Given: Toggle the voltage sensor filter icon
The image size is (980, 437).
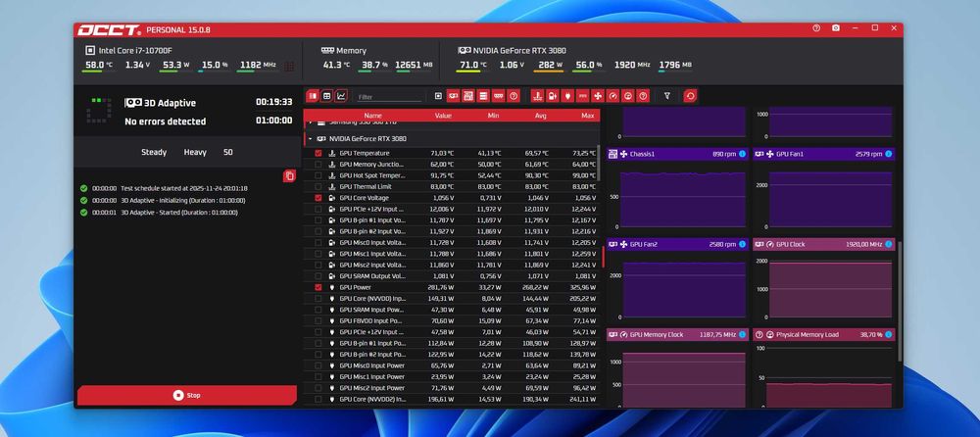Looking at the screenshot, I should (552, 96).
